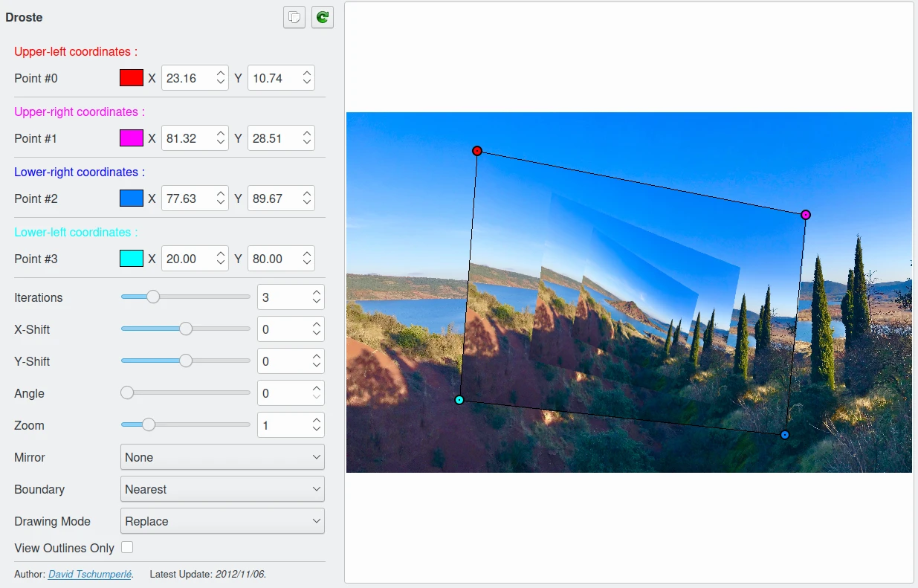Click the copy parameters icon button
This screenshot has height=588, width=918.
294,17
